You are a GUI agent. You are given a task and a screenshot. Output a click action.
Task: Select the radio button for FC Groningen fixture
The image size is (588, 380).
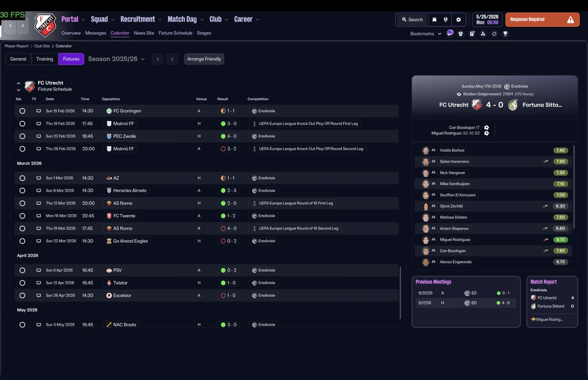tap(22, 111)
